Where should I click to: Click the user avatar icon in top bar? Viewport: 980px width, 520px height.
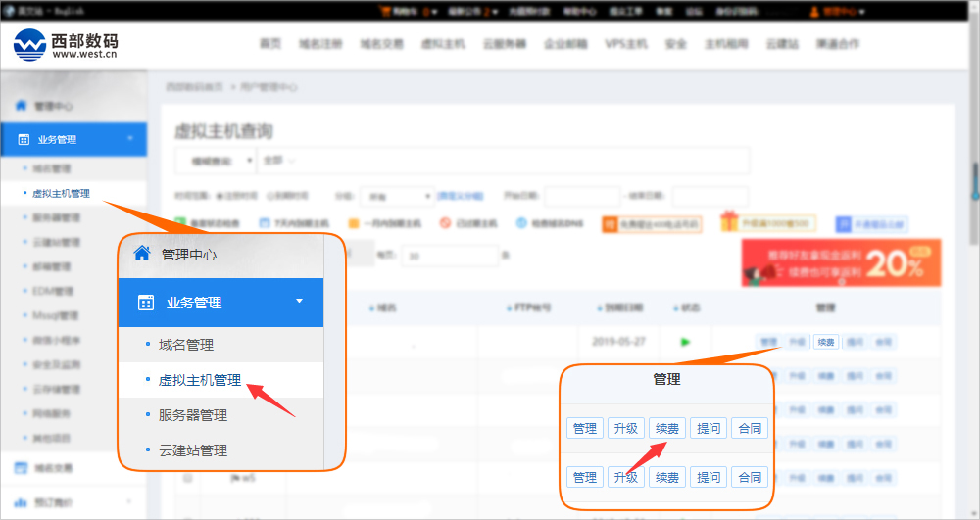point(815,12)
